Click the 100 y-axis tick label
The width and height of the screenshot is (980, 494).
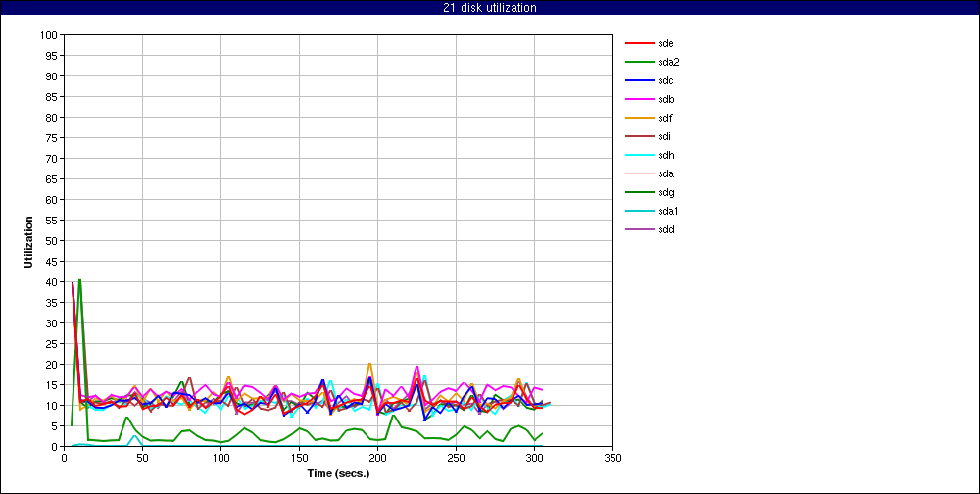point(49,35)
